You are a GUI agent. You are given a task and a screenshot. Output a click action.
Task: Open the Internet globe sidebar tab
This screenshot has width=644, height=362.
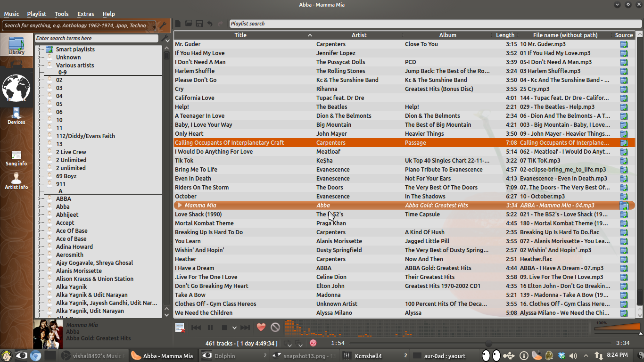17,88
